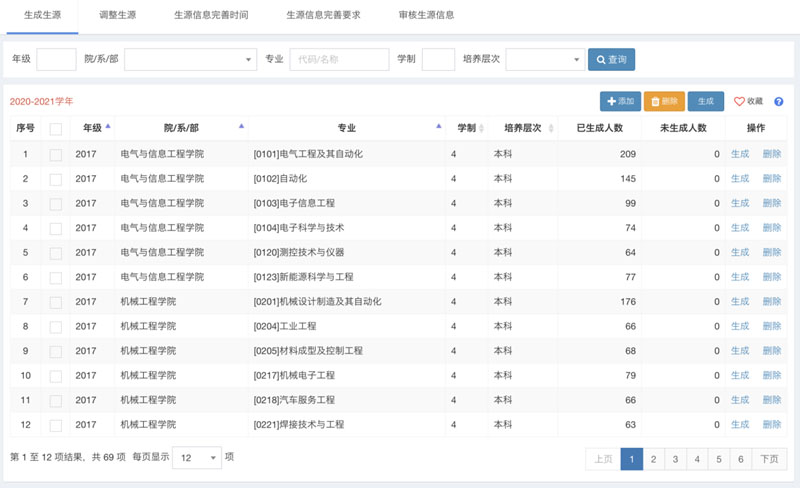The width and height of the screenshot is (800, 488).
Task: Click the sort arrow in 专业 column header
Action: 439,127
